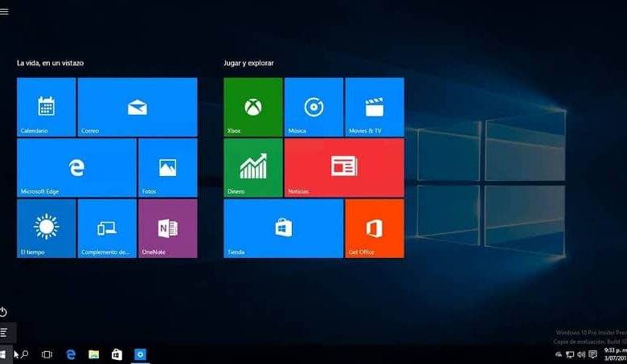Open the Calendario tile
Screen dimensions: 627x364
pos(47,107)
